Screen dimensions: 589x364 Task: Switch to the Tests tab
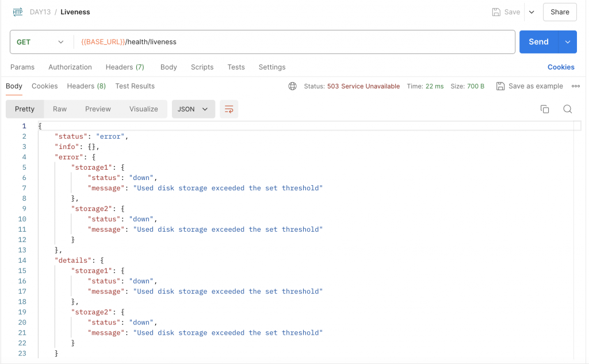pyautogui.click(x=236, y=67)
